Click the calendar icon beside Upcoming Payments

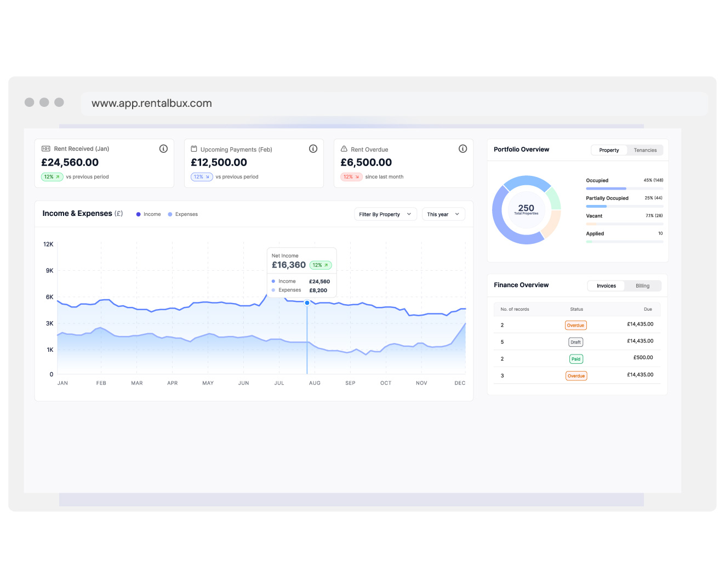click(x=194, y=149)
